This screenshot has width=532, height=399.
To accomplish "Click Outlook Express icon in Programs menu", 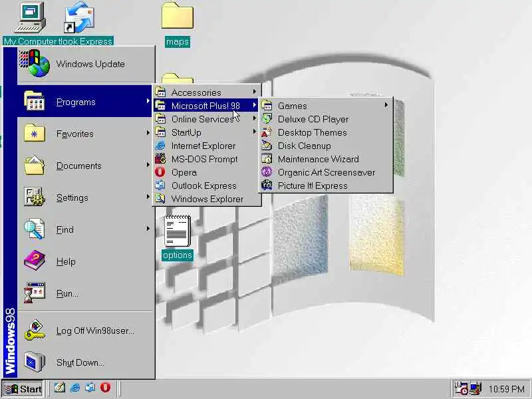I will pos(160,186).
